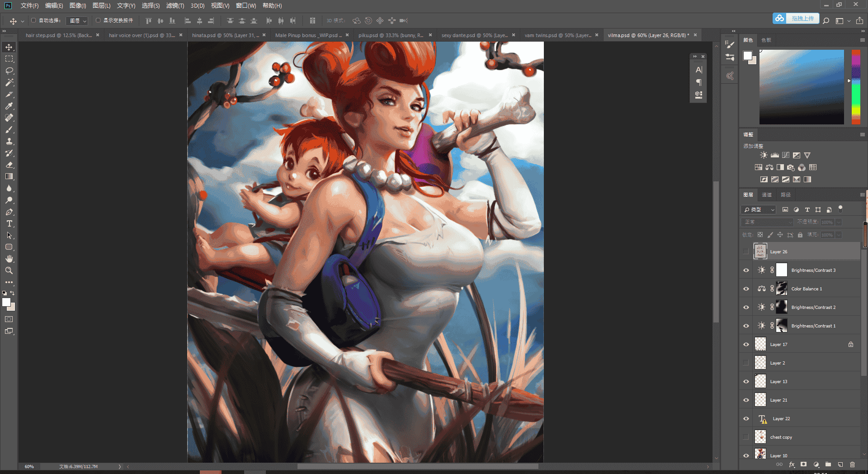Switch to the 路径 tab
868x474 pixels.
(x=786, y=195)
